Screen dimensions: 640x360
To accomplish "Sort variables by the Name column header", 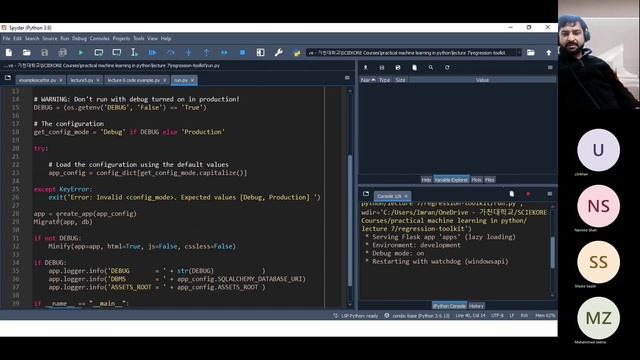I will pos(368,80).
